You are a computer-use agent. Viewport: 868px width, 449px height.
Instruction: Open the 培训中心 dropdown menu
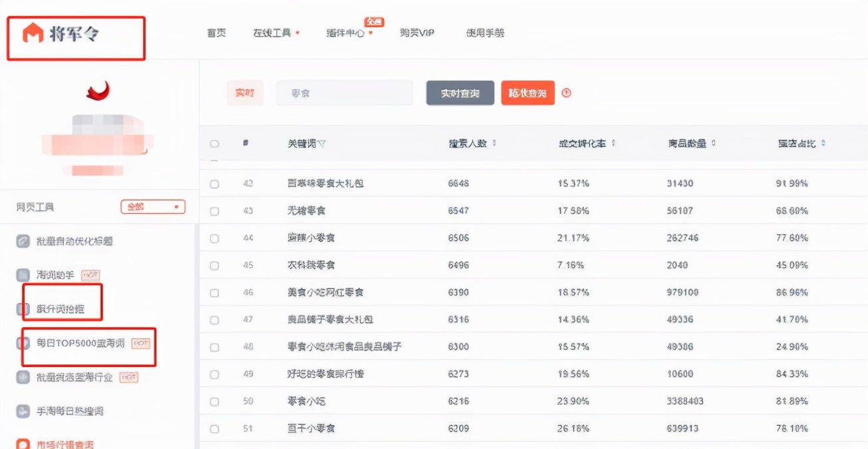(347, 33)
